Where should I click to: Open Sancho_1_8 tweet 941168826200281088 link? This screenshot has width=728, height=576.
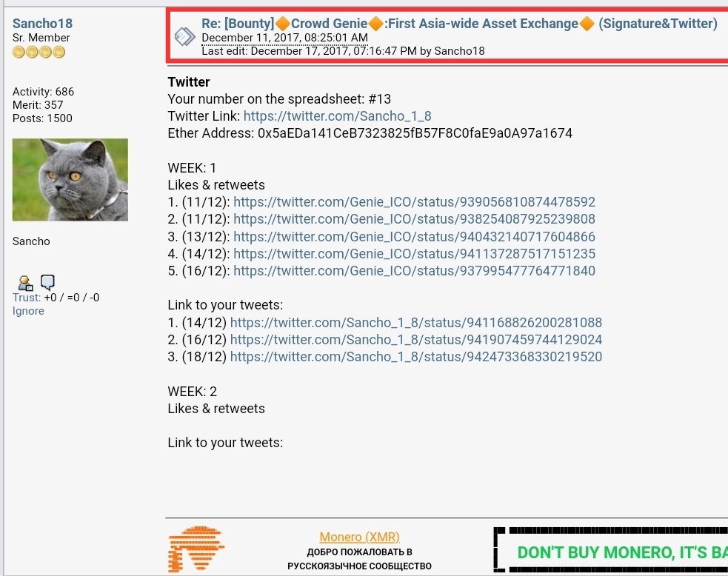[x=416, y=323]
